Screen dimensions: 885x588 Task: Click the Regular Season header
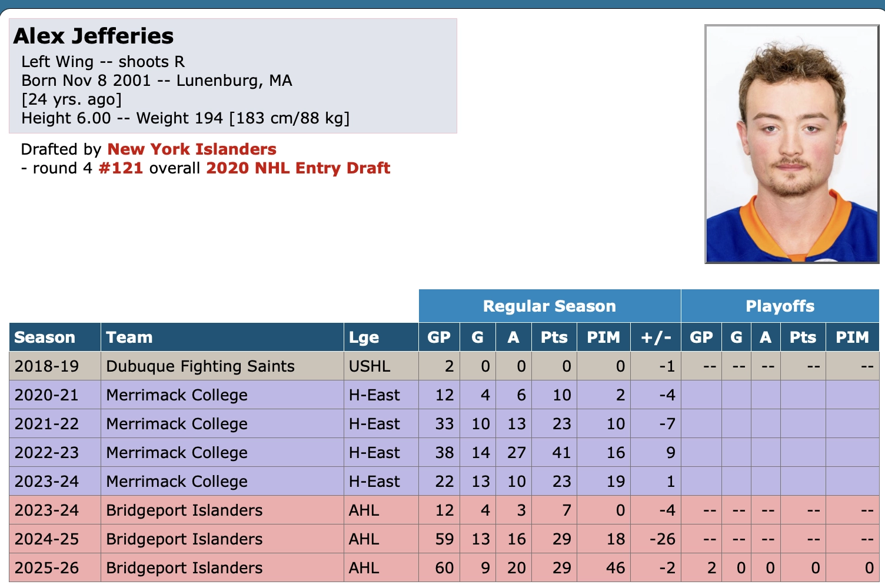click(550, 306)
